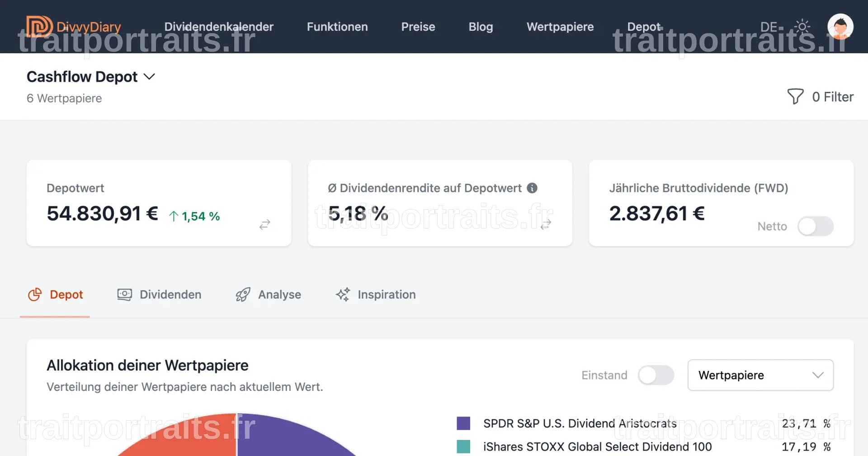Image resolution: width=868 pixels, height=456 pixels.
Task: Click the purple SPDR S&P legend swatch
Action: point(463,423)
